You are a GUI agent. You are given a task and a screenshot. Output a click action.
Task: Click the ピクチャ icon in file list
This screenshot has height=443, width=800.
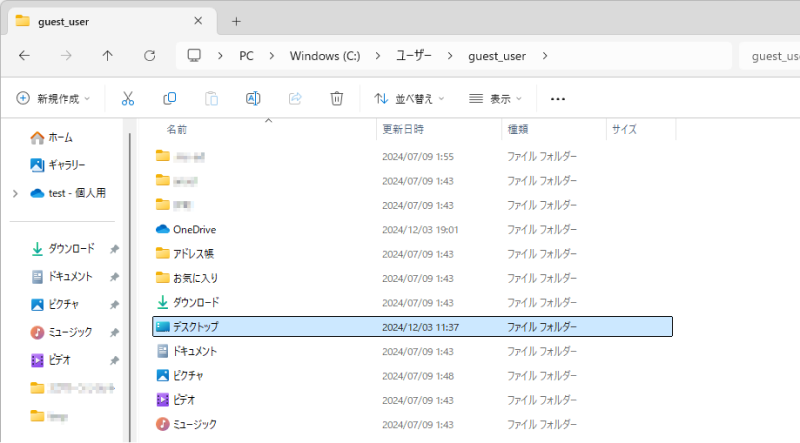tap(162, 376)
